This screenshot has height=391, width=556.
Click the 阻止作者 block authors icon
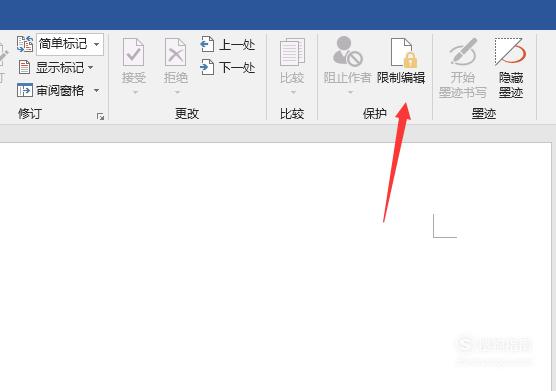tap(348, 52)
